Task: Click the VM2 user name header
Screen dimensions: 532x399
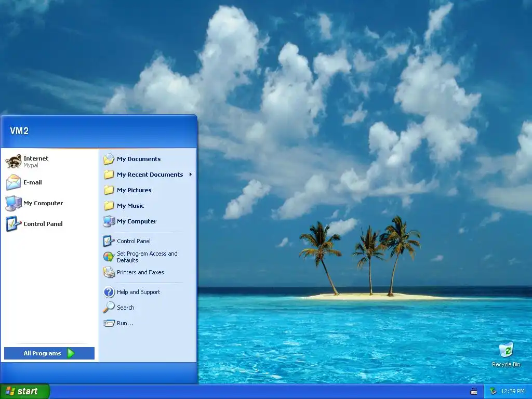Action: [19, 131]
